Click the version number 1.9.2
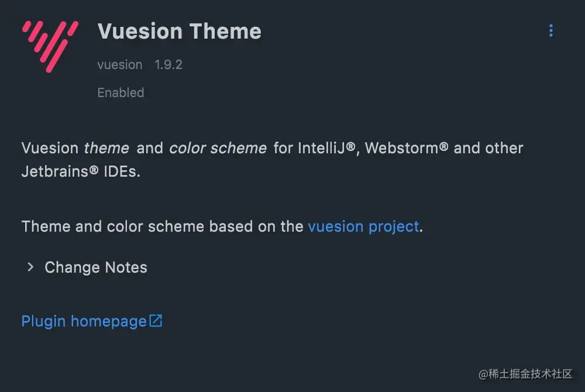The image size is (585, 392). pyautogui.click(x=168, y=65)
